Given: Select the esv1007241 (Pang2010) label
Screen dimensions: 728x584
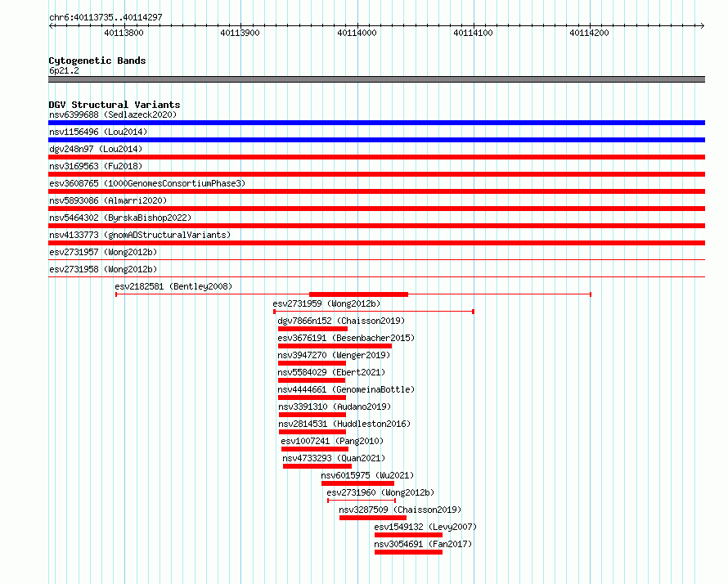Looking at the screenshot, I should (332, 441).
